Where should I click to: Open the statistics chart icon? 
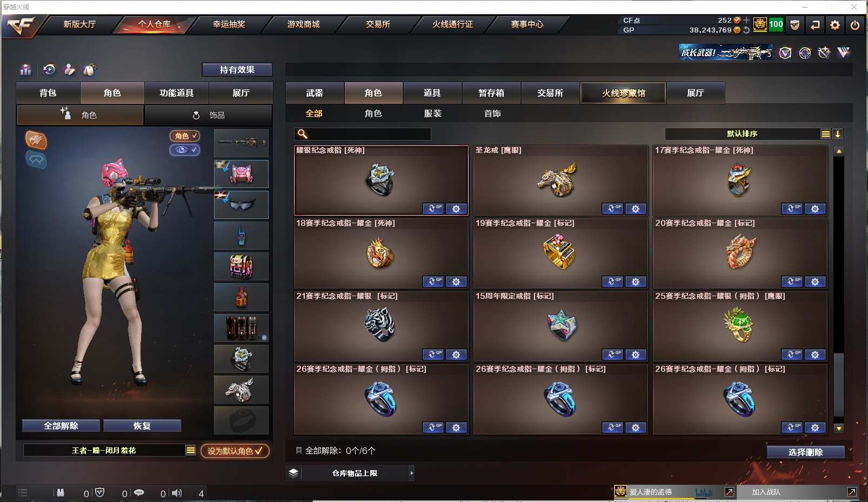(x=25, y=70)
